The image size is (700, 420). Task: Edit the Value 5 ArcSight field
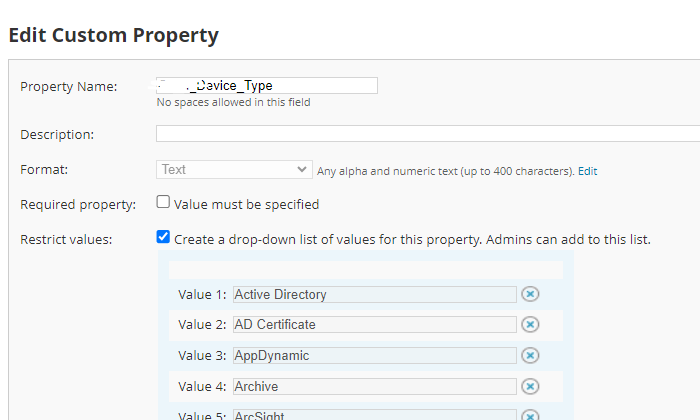tap(374, 415)
